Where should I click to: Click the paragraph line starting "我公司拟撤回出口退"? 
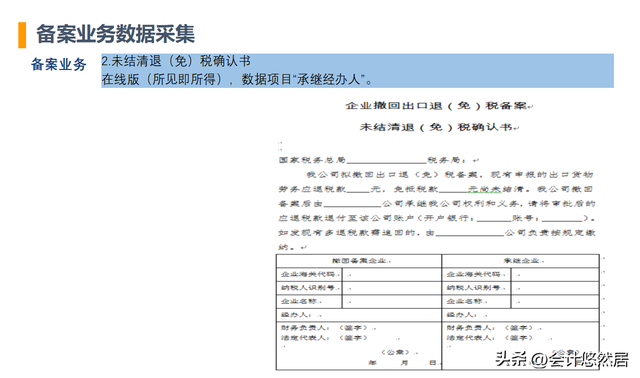(x=450, y=175)
